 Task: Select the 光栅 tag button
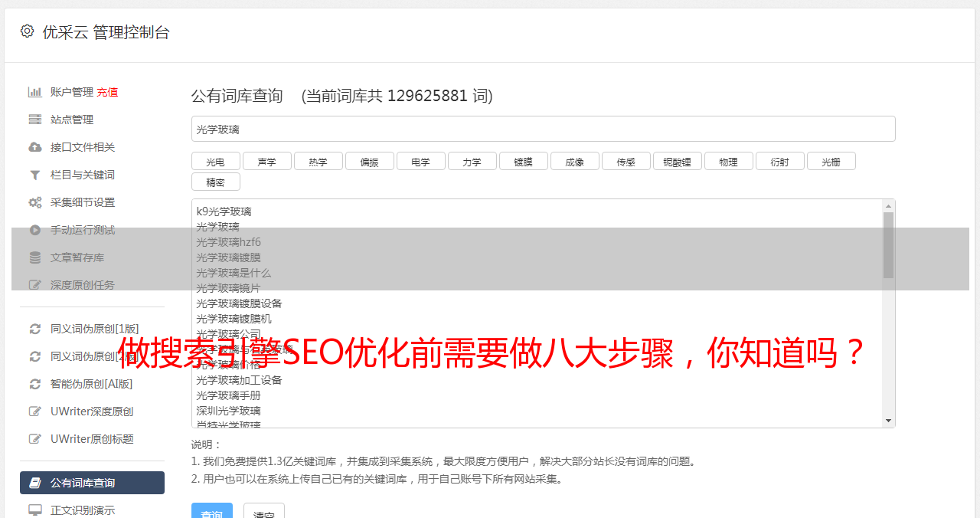831,161
